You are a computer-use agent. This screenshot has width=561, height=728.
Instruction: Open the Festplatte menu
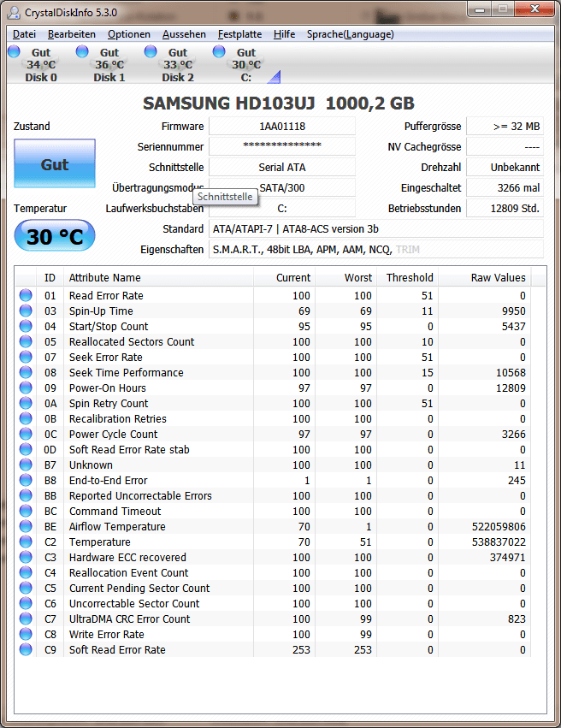240,34
